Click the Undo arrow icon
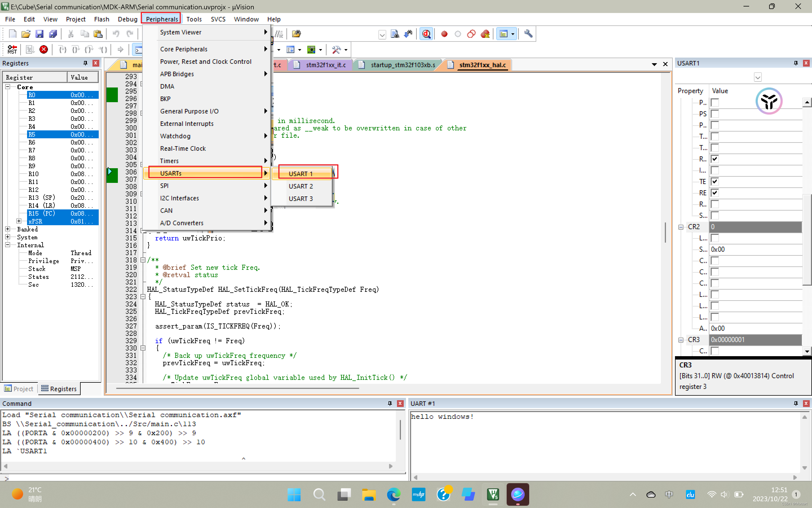The image size is (812, 508). coord(116,34)
